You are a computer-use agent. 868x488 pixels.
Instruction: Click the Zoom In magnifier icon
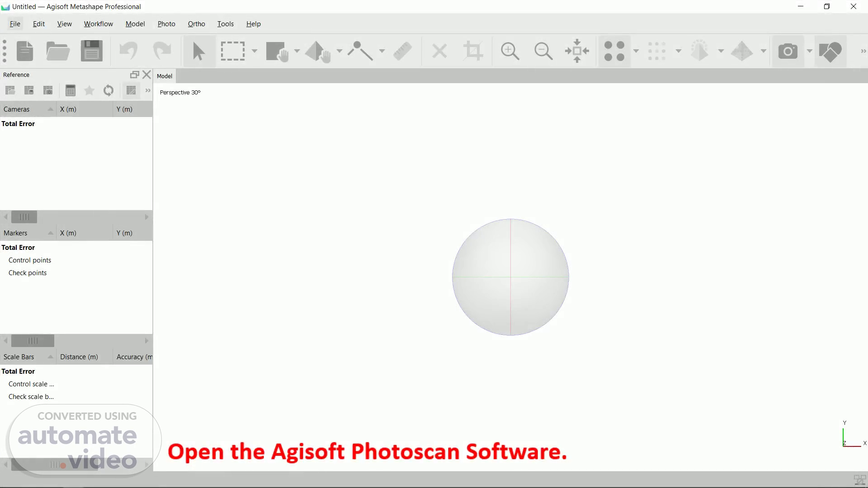[510, 51]
